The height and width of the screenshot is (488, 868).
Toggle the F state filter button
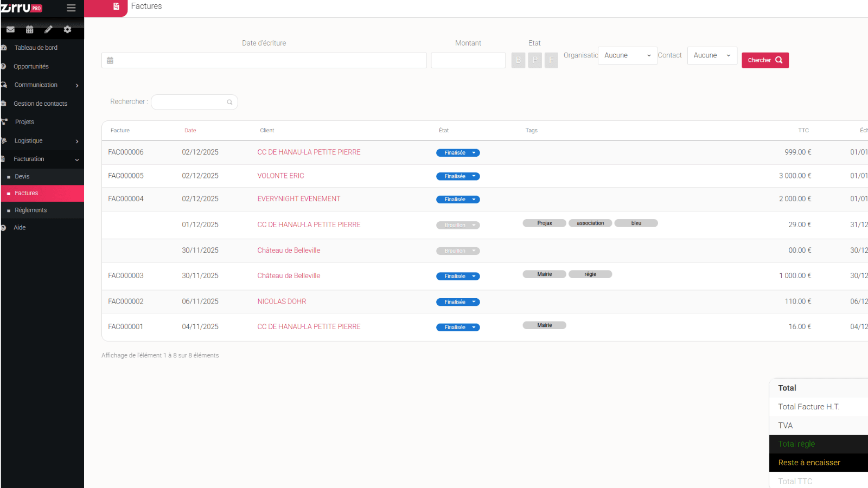point(551,60)
